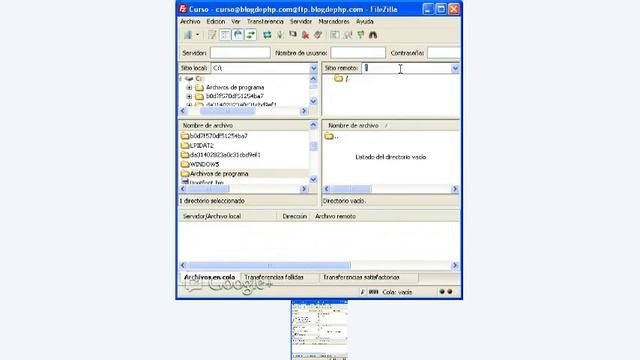Select the C: drive tree item
The height and width of the screenshot is (360, 640).
click(199, 78)
